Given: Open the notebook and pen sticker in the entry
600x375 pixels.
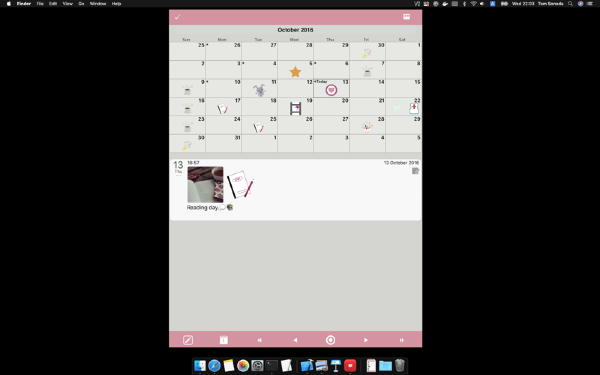Looking at the screenshot, I should (x=240, y=184).
